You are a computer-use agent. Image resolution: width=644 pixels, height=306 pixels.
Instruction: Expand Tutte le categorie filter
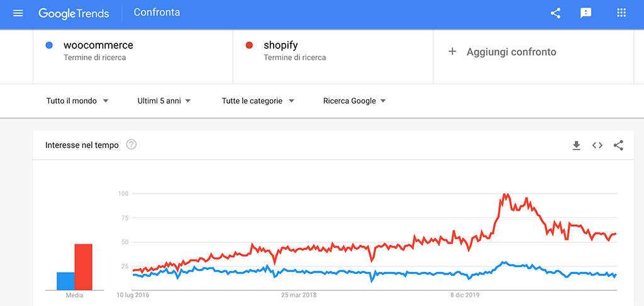[x=258, y=101]
